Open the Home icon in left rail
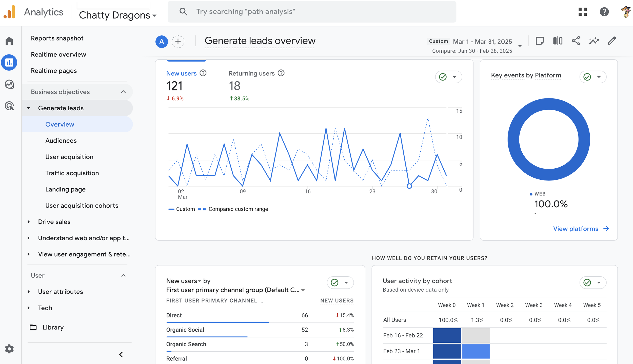Image resolution: width=633 pixels, height=364 pixels. (9, 41)
